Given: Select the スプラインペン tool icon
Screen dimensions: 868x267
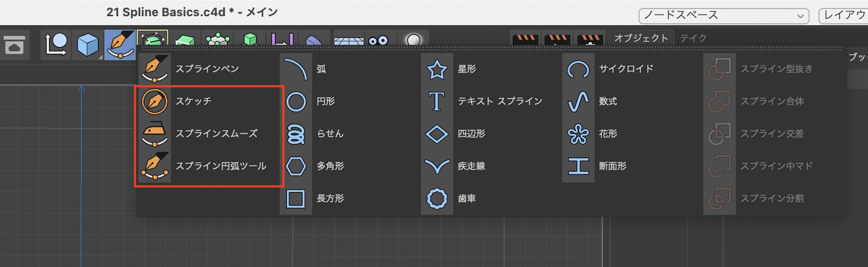Looking at the screenshot, I should tap(155, 68).
